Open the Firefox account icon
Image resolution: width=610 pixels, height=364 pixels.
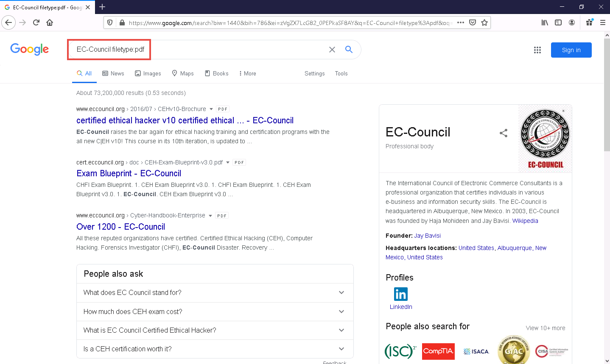click(572, 22)
